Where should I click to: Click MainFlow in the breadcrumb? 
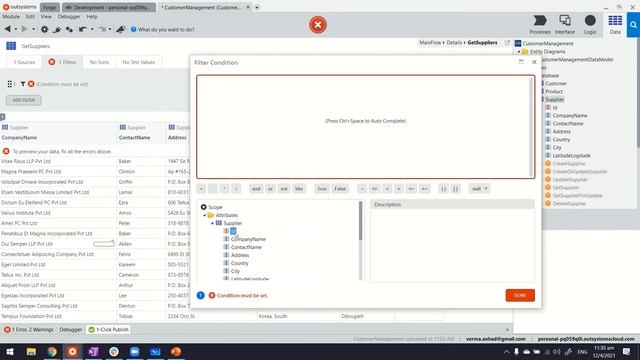430,42
